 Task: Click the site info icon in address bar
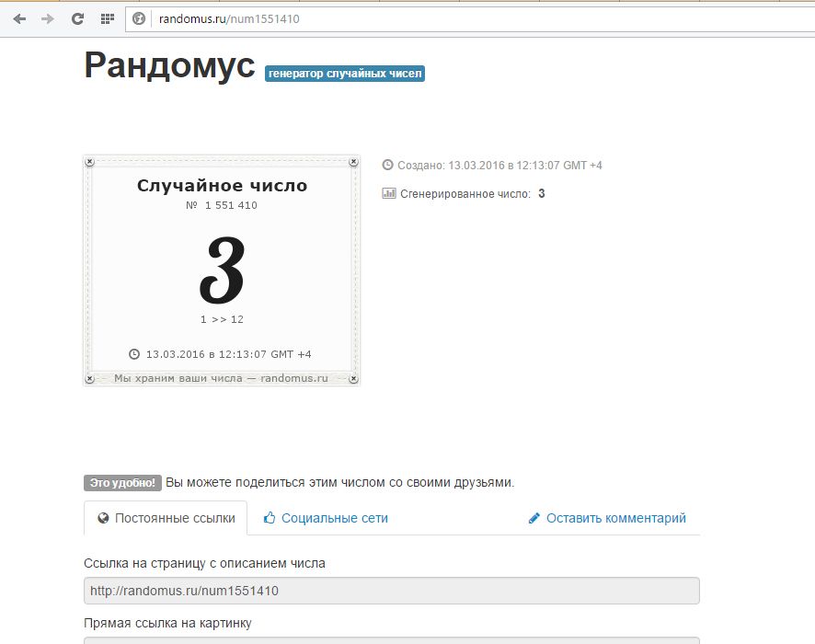click(x=140, y=18)
